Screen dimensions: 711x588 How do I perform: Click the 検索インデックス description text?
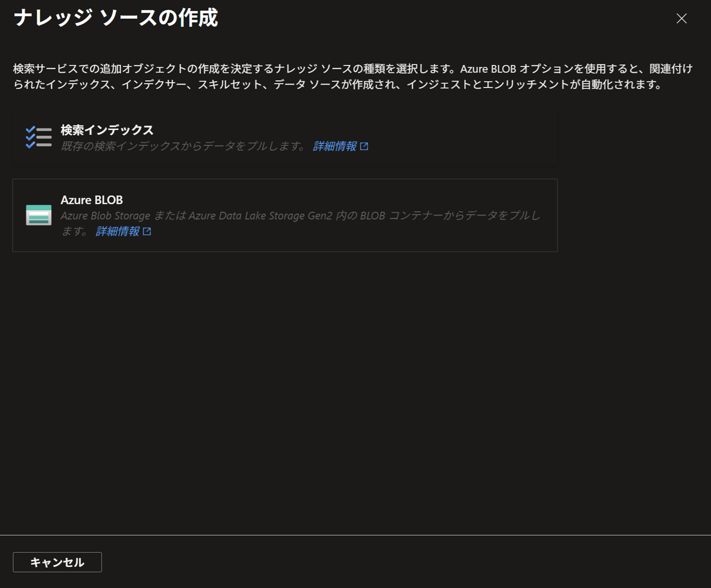[x=183, y=146]
